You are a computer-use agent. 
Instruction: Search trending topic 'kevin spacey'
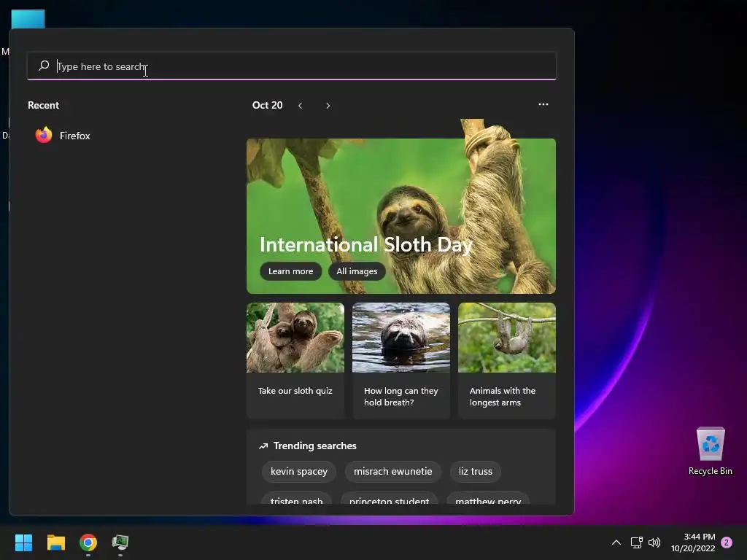[298, 472]
